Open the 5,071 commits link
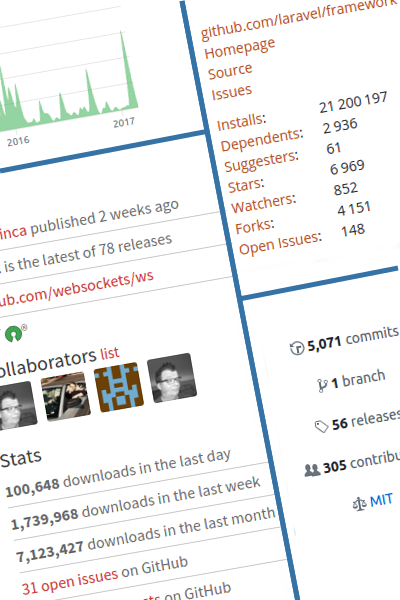The height and width of the screenshot is (600, 400). 353,339
